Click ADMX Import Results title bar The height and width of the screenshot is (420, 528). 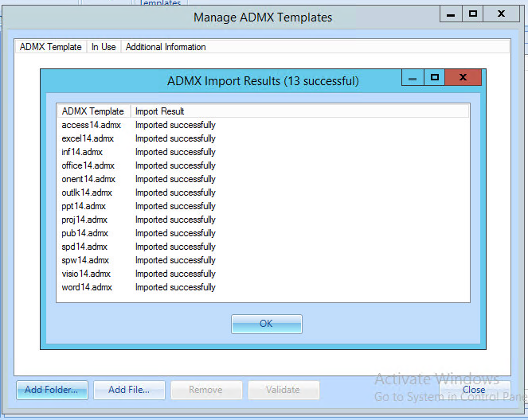click(x=263, y=81)
